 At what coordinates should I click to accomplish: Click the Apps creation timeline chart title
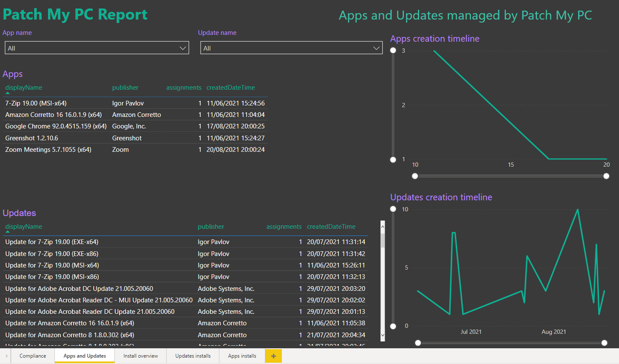pyautogui.click(x=435, y=39)
